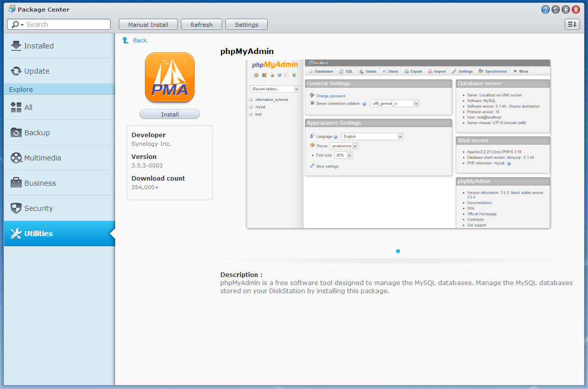Click the Manual Install button
The height and width of the screenshot is (389, 588).
coord(148,25)
